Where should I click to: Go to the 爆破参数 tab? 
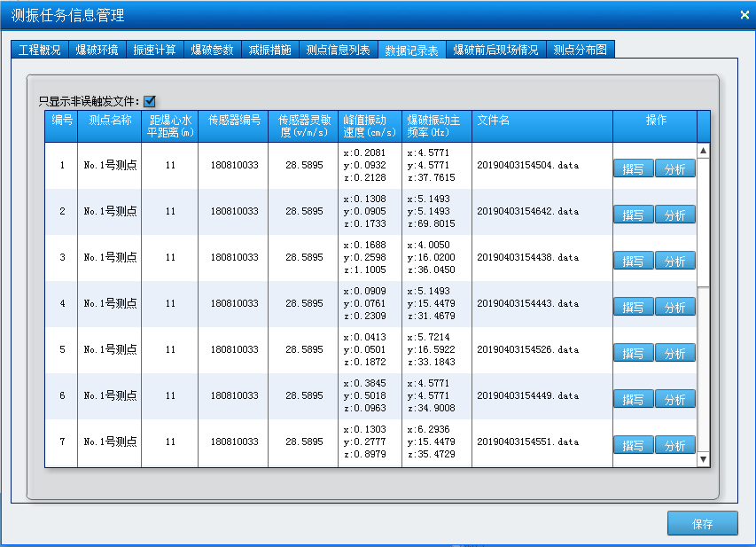pyautogui.click(x=212, y=50)
